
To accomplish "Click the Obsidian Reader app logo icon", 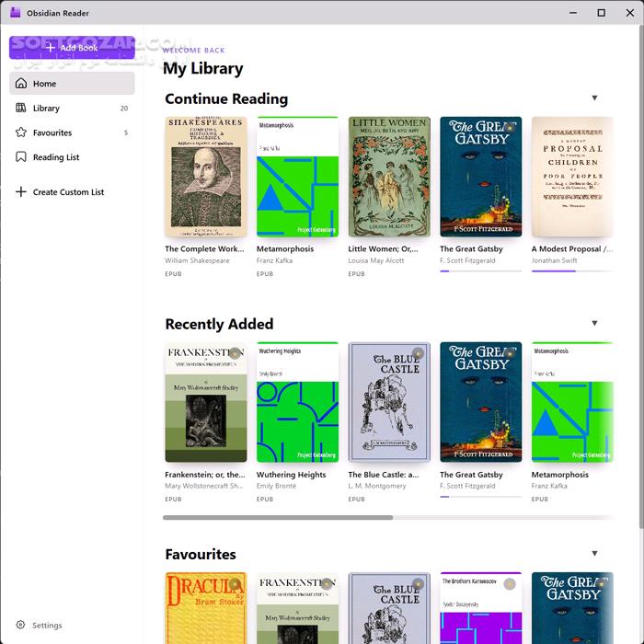I will click(16, 13).
